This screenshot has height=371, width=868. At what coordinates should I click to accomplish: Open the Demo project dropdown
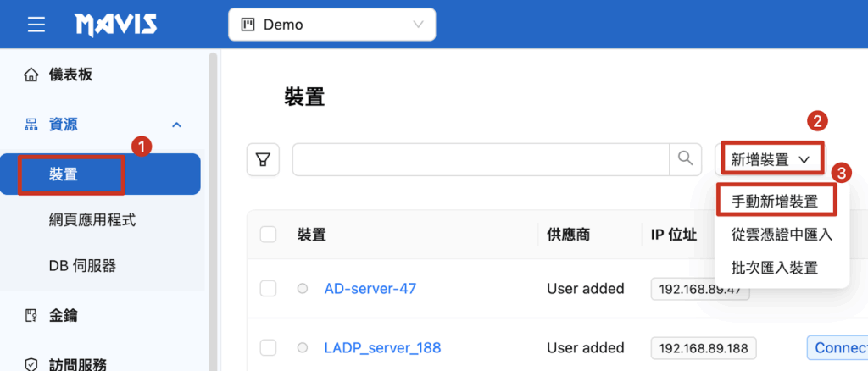point(331,25)
